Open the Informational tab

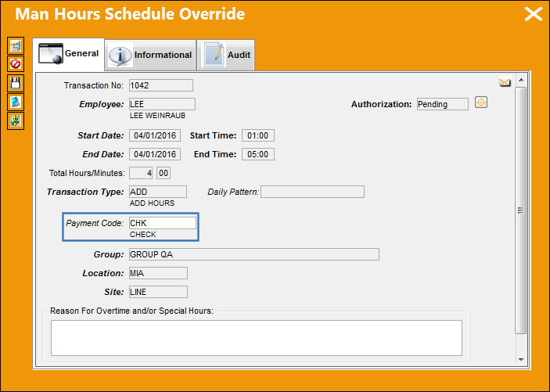coord(150,55)
